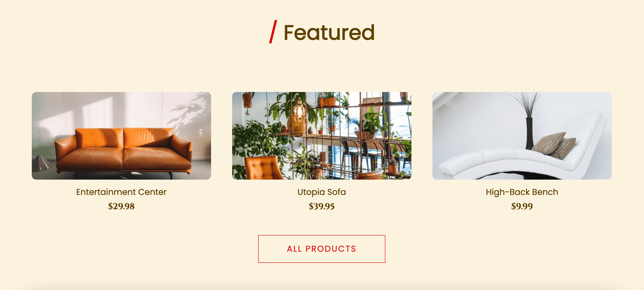The image size is (644, 290).
Task: Click the striped pillows on the white bench
Action: [x=553, y=145]
